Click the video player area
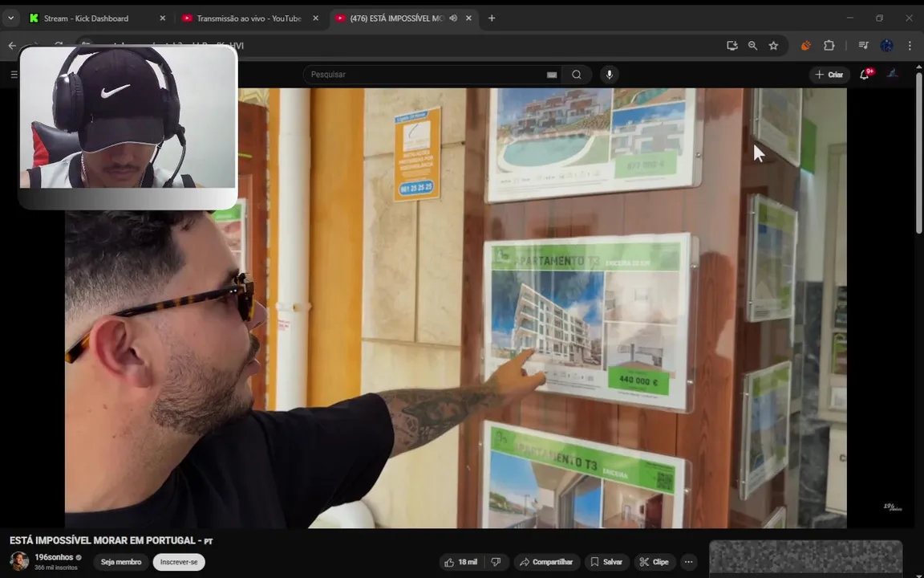 [456, 308]
